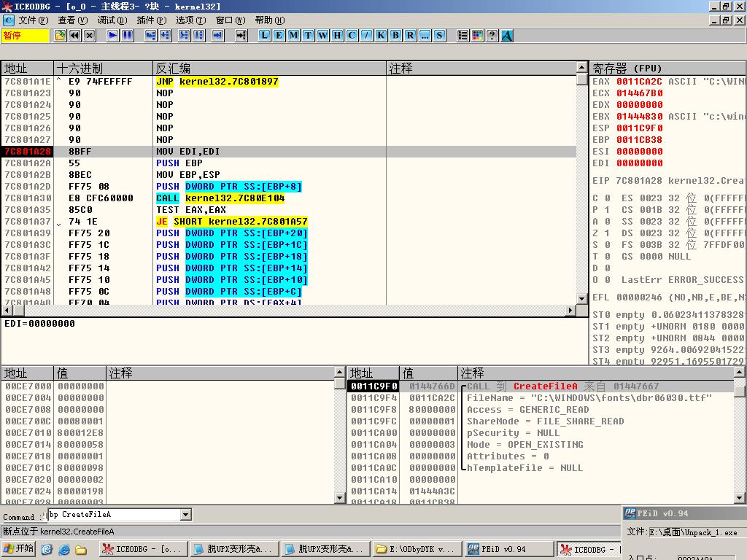Image resolution: width=747 pixels, height=560 pixels.
Task: Open References window (R button)
Action: (x=410, y=35)
